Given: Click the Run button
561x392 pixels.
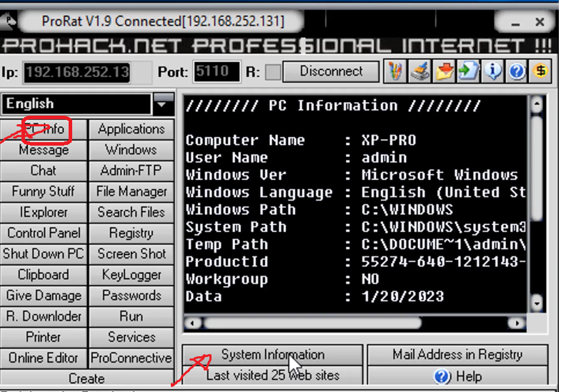Looking at the screenshot, I should 131,316.
